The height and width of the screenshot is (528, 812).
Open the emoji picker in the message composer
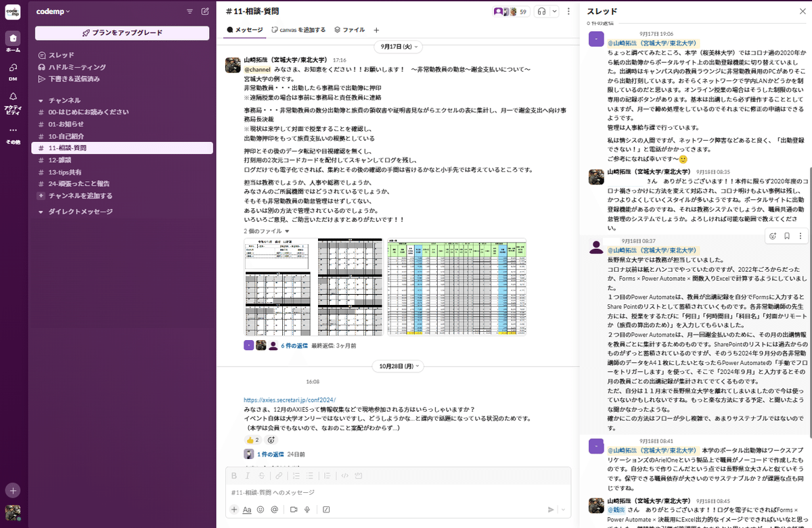pyautogui.click(x=260, y=509)
